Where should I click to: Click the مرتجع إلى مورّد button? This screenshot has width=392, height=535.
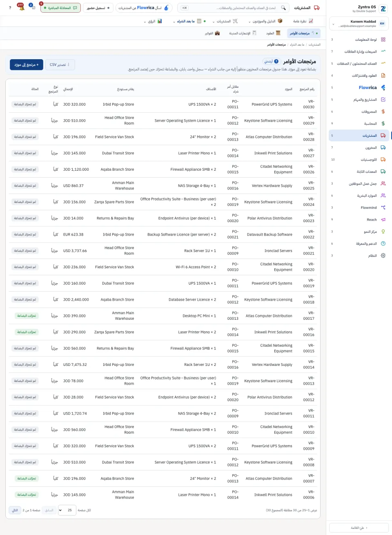[27, 65]
